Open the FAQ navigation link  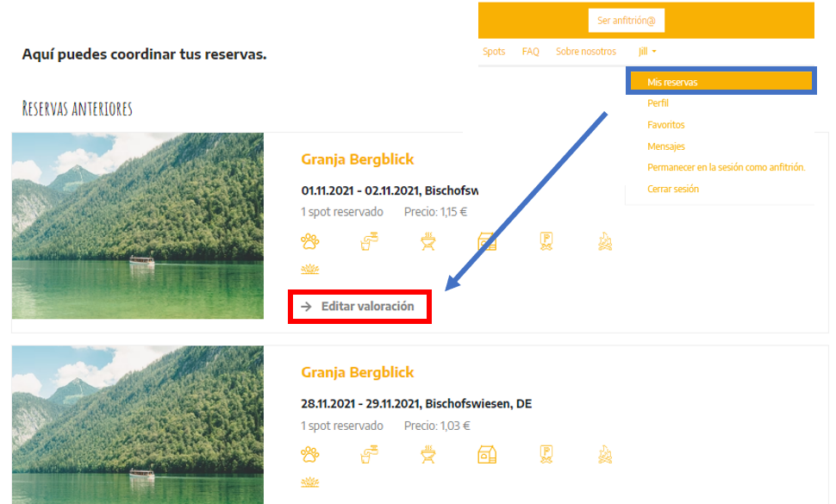tap(531, 51)
